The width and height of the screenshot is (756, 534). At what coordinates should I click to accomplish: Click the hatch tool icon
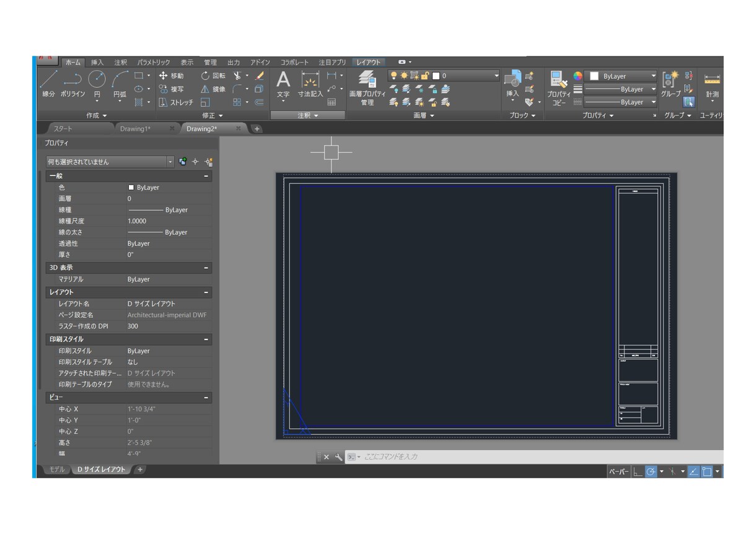coord(139,102)
